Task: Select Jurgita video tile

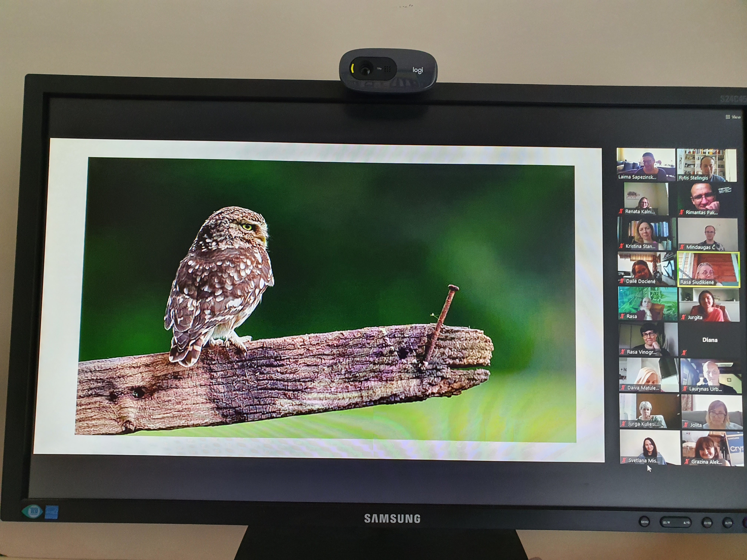Action: (x=709, y=304)
